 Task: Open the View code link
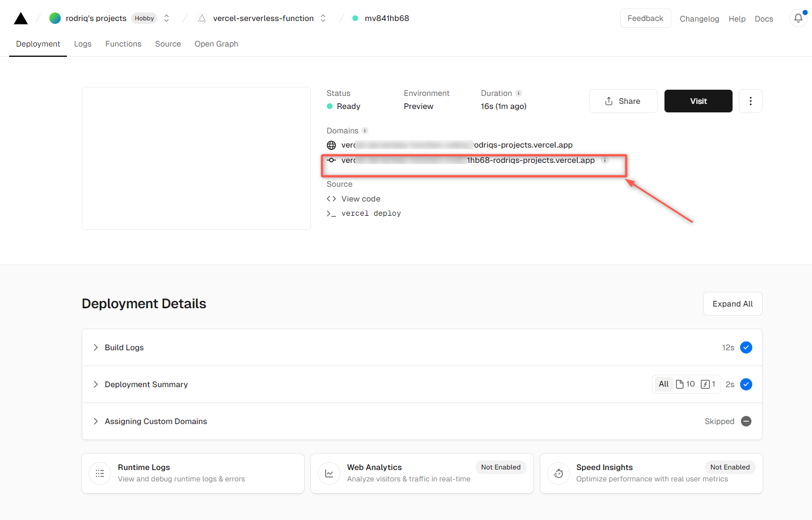[x=360, y=199]
